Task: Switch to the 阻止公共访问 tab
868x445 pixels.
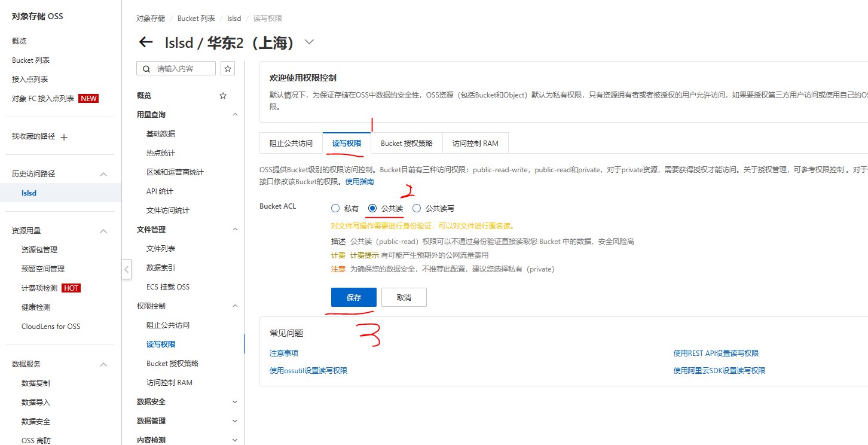Action: [x=291, y=144]
